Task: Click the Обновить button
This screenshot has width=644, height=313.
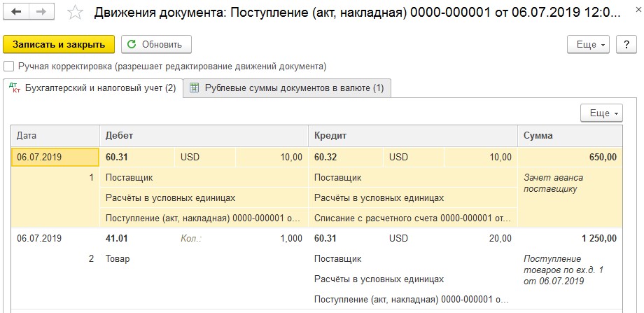Action: 156,44
